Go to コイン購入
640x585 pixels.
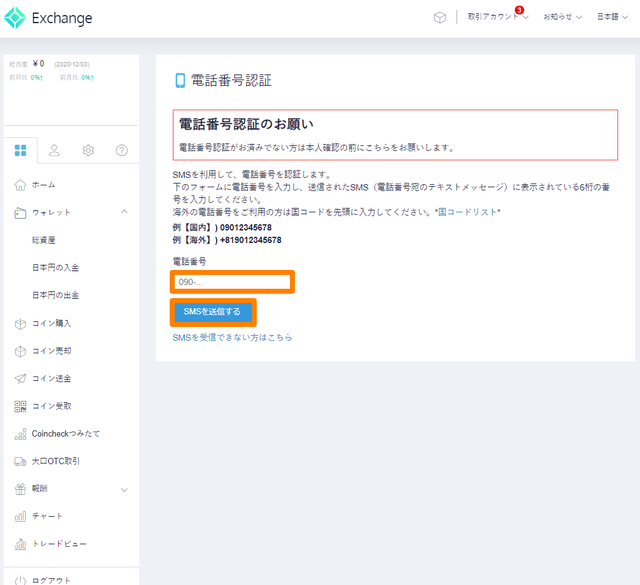[x=51, y=323]
